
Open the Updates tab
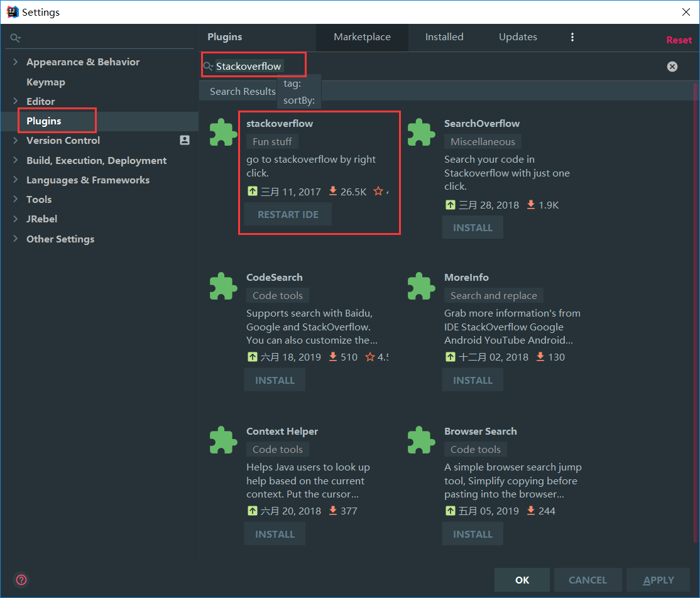pyautogui.click(x=518, y=37)
